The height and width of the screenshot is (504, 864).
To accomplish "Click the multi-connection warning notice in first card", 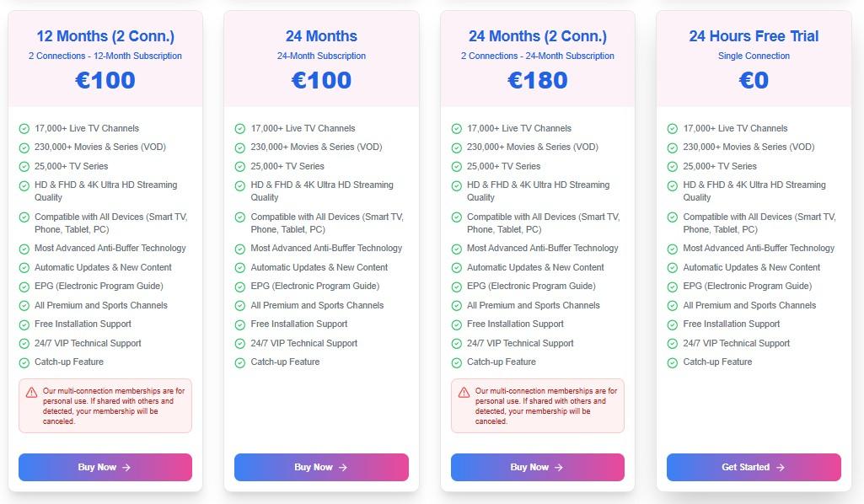I will click(113, 405).
